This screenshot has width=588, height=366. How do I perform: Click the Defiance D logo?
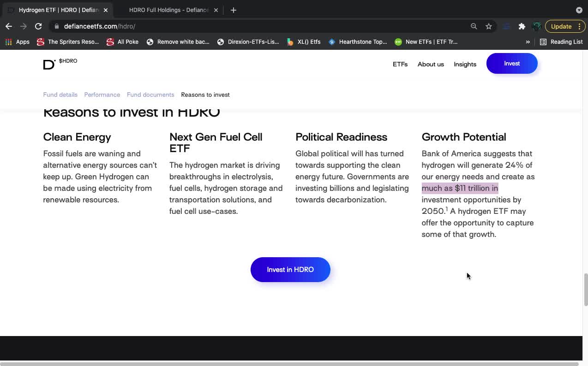(49, 65)
